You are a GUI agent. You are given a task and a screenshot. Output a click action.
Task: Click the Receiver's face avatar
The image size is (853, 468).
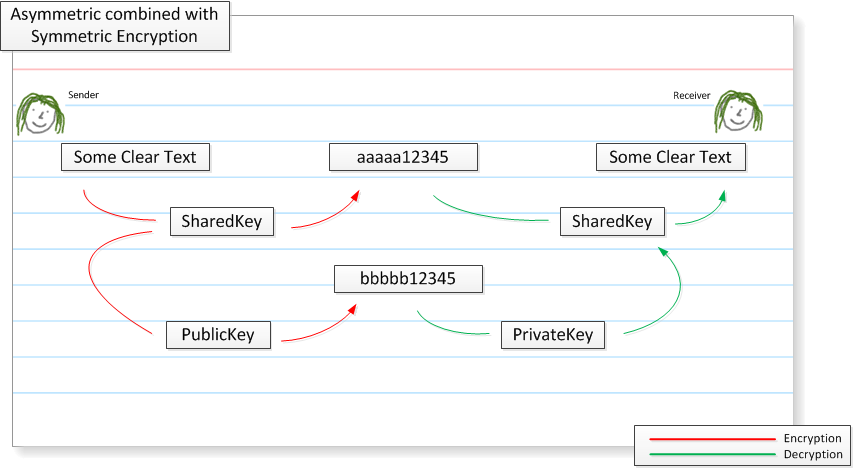click(x=738, y=112)
